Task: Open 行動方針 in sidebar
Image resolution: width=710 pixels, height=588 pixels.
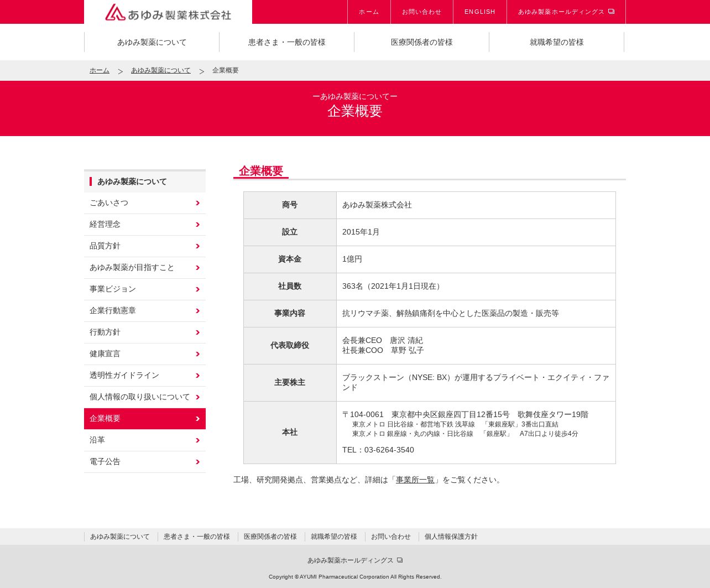Action: (x=145, y=332)
